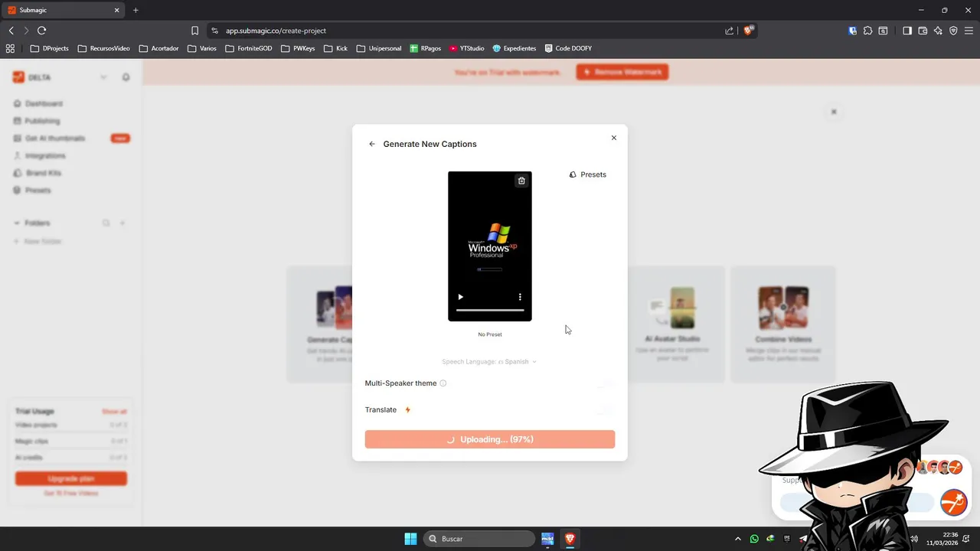The image size is (980, 551).
Task: Click the Remove Watermark button
Action: [622, 72]
